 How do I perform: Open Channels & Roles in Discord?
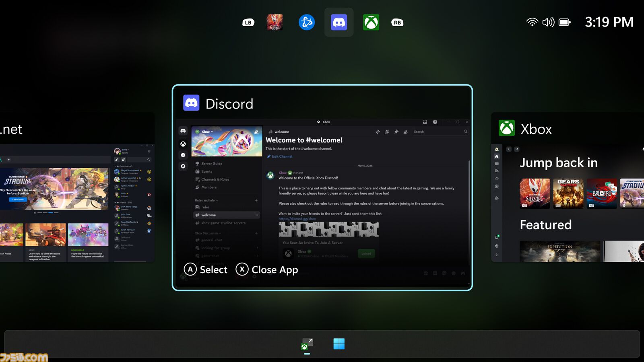(212, 179)
